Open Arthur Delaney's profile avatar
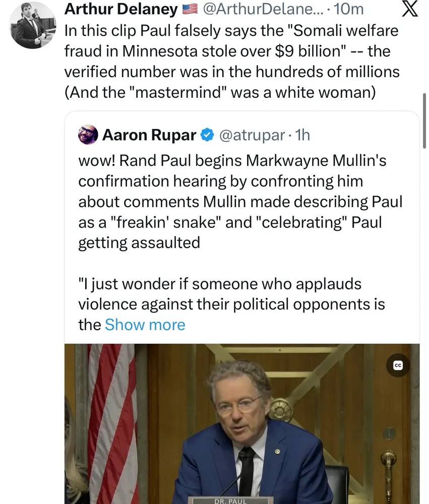The height and width of the screenshot is (504, 429). point(33,25)
